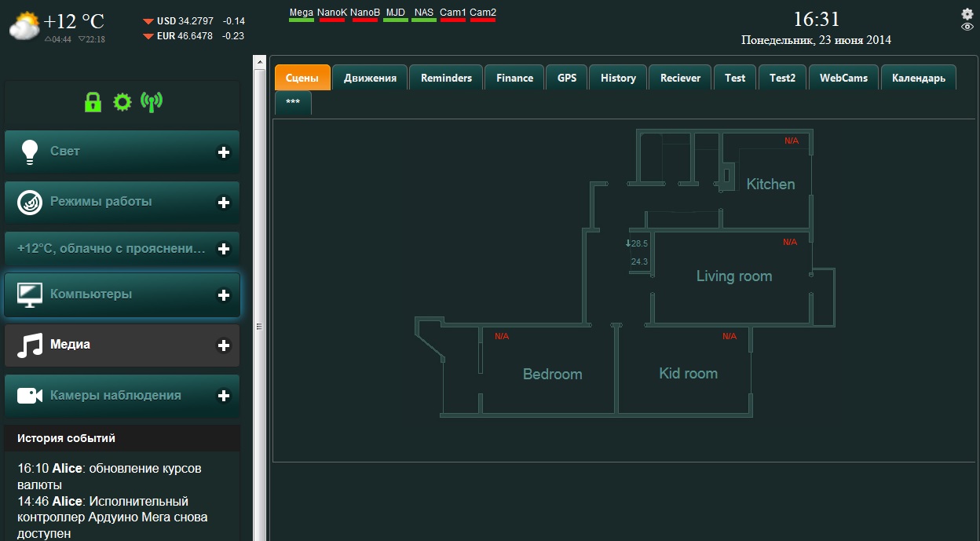Screen dimensions: 980x541
Task: Click the Bedroom label on floor plan
Action: point(553,375)
